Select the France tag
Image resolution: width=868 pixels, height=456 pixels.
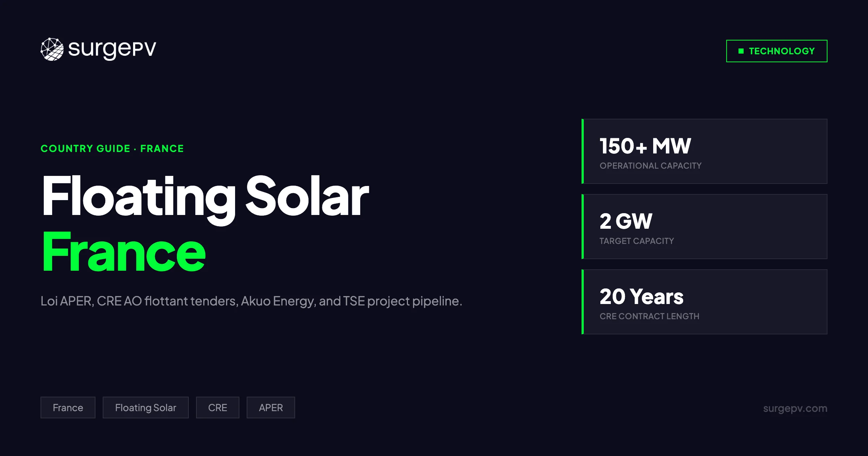[x=68, y=408]
